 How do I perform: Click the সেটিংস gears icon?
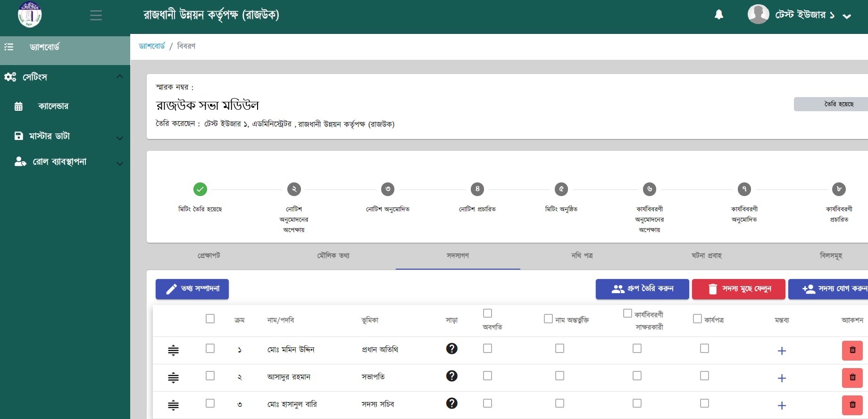click(x=10, y=77)
